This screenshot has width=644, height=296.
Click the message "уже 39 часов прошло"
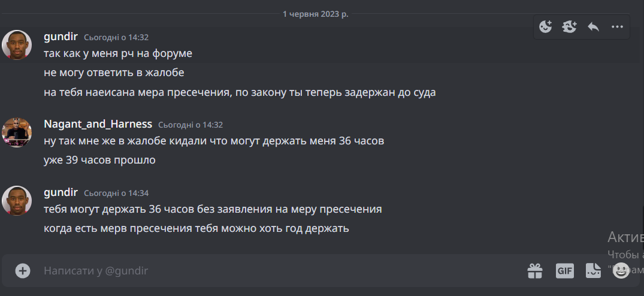tap(99, 160)
